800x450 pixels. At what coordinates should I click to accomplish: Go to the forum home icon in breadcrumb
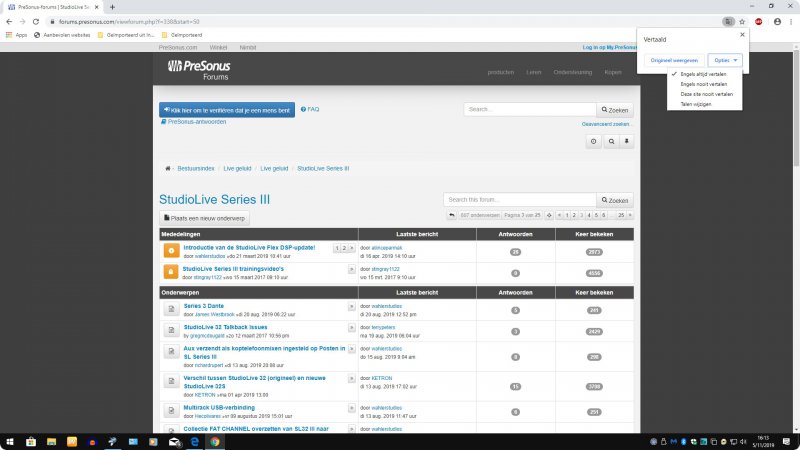click(x=167, y=168)
